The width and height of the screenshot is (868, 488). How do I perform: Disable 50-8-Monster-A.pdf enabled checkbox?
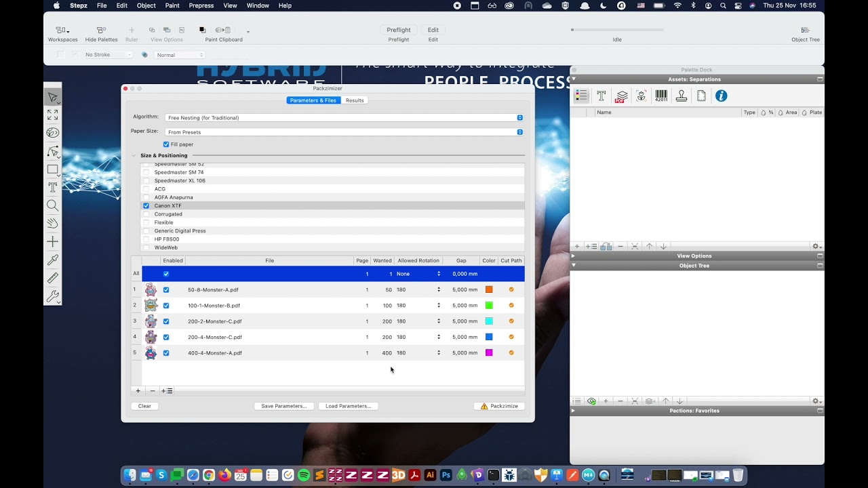click(x=166, y=290)
